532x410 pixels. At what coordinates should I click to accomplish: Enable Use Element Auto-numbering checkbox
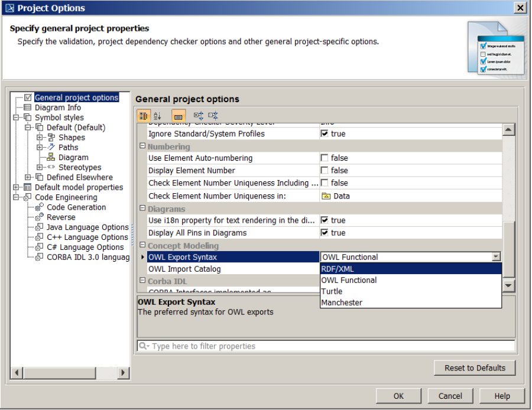click(x=325, y=158)
